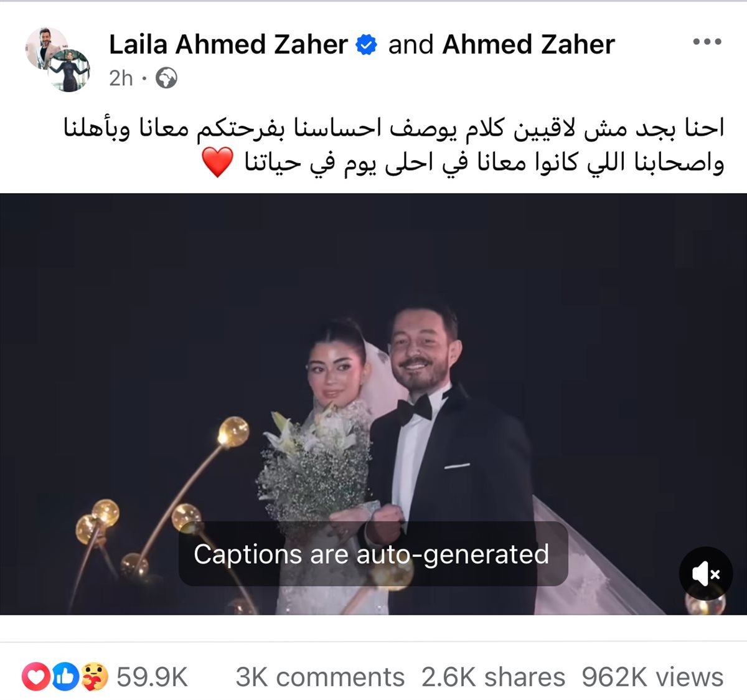This screenshot has height=700, width=747.
Task: Click the word "and" between author names
Action: pos(410,44)
